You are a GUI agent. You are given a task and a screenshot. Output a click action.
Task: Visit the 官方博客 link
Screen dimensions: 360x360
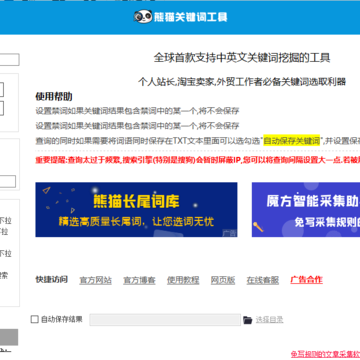click(139, 280)
